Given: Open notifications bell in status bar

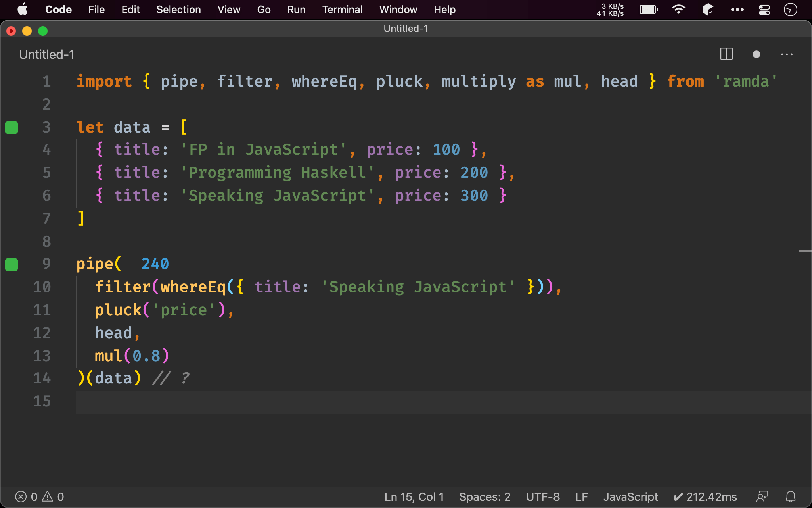Looking at the screenshot, I should 791,497.
